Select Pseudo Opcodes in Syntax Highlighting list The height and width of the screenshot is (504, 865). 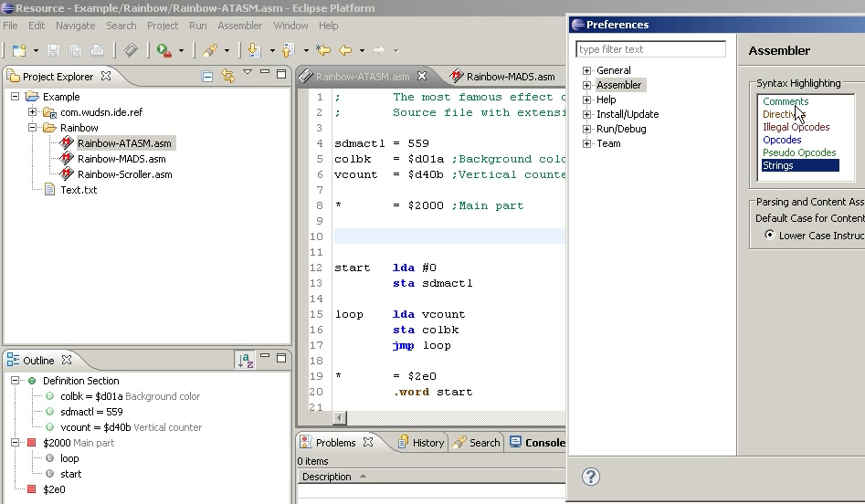tap(799, 152)
